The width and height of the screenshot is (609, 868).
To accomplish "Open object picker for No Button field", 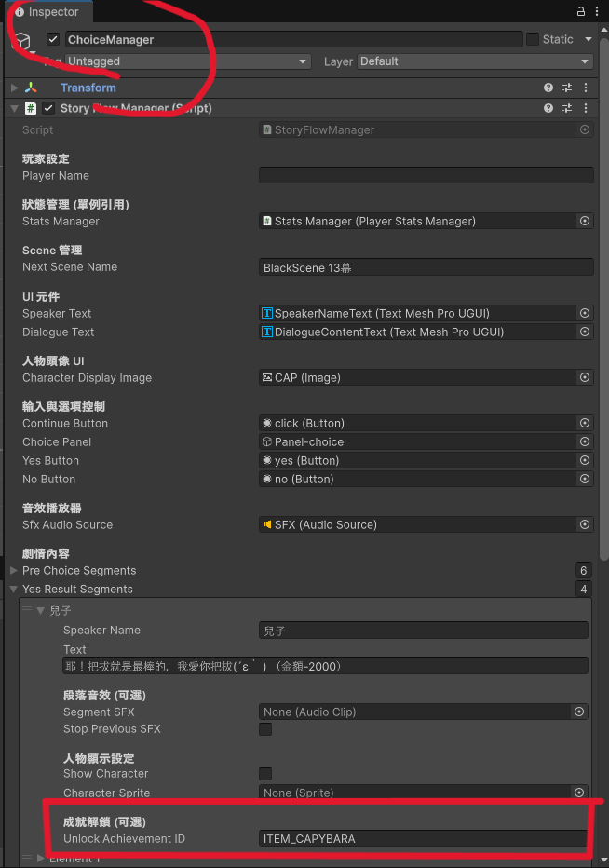I will (585, 479).
